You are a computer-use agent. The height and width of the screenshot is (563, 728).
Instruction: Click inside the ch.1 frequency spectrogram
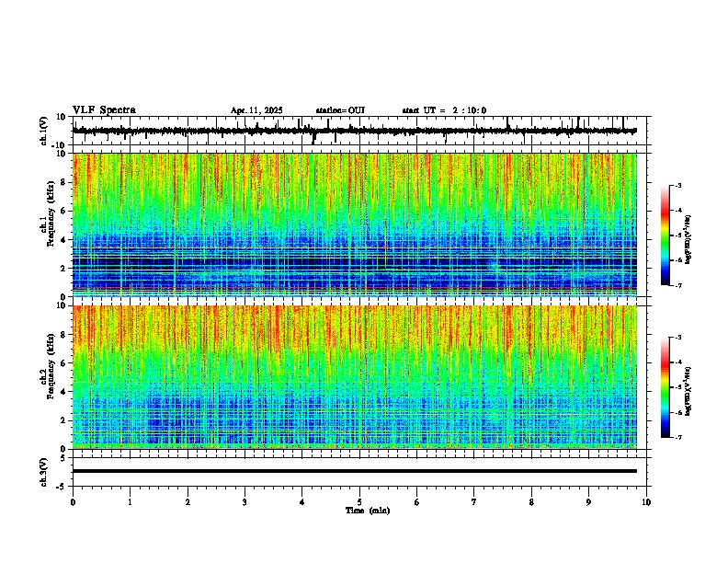[355, 224]
